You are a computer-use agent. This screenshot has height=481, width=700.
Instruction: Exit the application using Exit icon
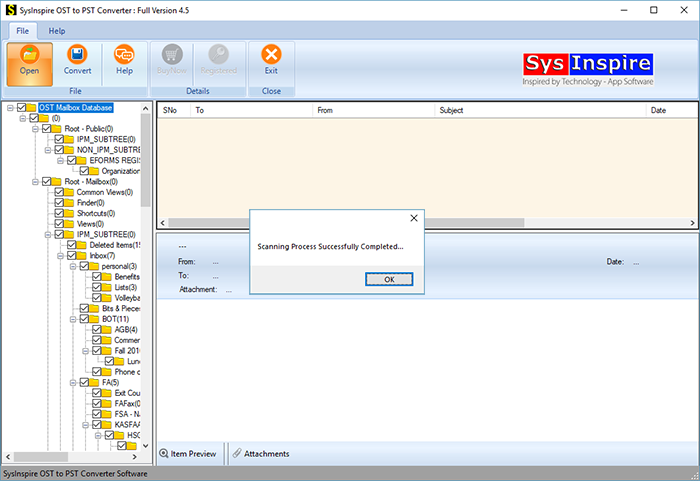click(271, 54)
